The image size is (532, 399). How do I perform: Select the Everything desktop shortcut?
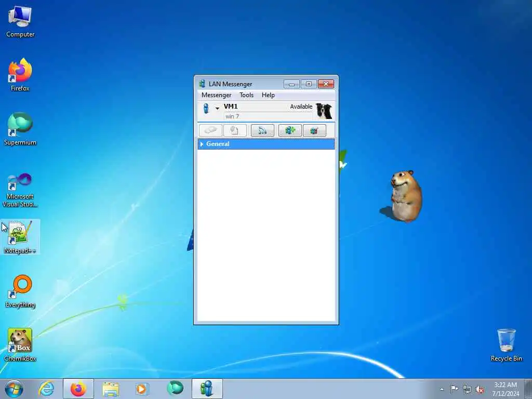tap(20, 291)
